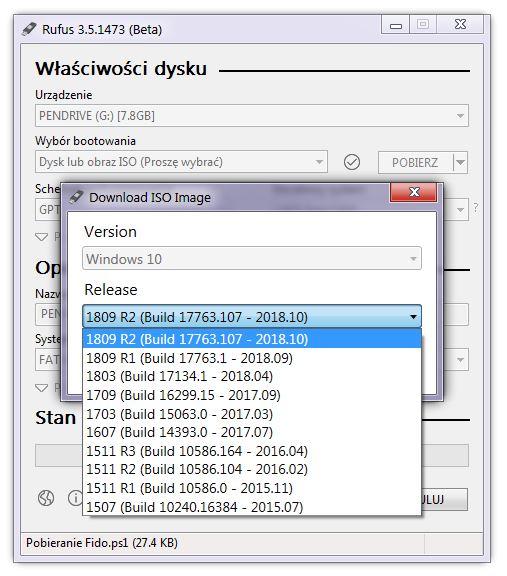Select 1511 R2 (Build 10586.104 - 2016.02)
Screen dimensions: 507x576
[x=252, y=469]
